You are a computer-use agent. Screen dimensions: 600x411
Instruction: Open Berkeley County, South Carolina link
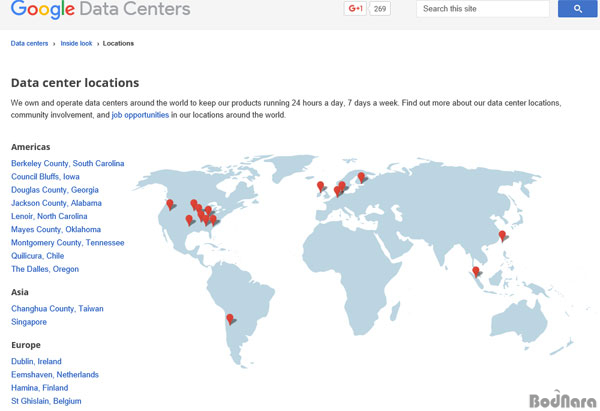click(68, 163)
